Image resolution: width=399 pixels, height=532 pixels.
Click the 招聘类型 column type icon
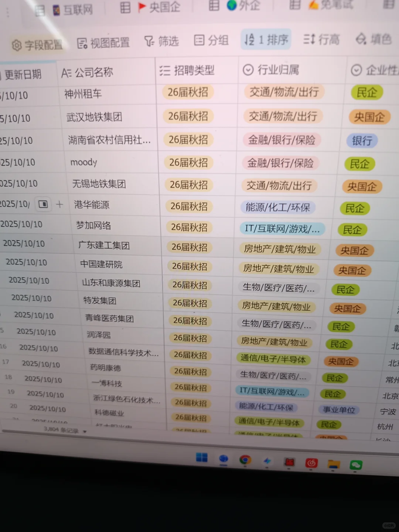point(166,71)
